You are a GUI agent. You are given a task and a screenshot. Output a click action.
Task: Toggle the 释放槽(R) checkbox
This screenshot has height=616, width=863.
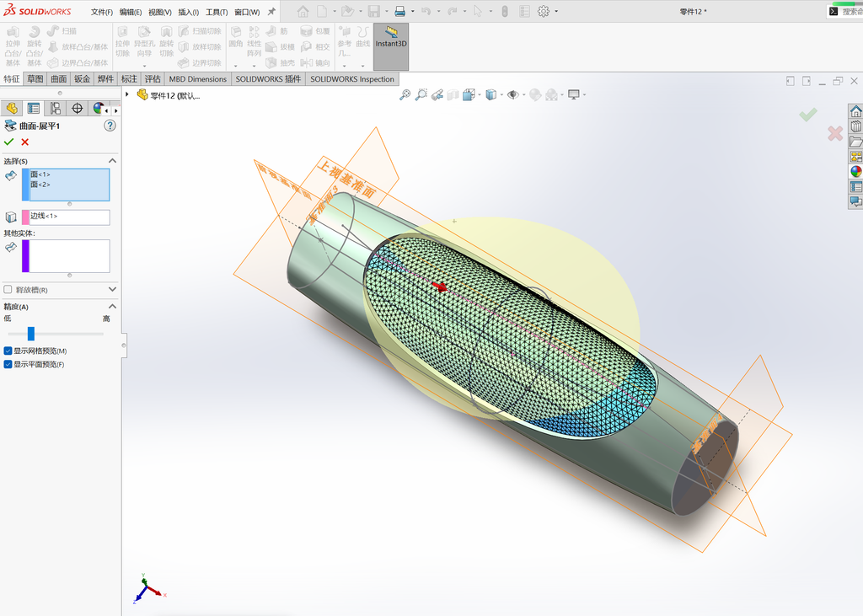(x=8, y=290)
